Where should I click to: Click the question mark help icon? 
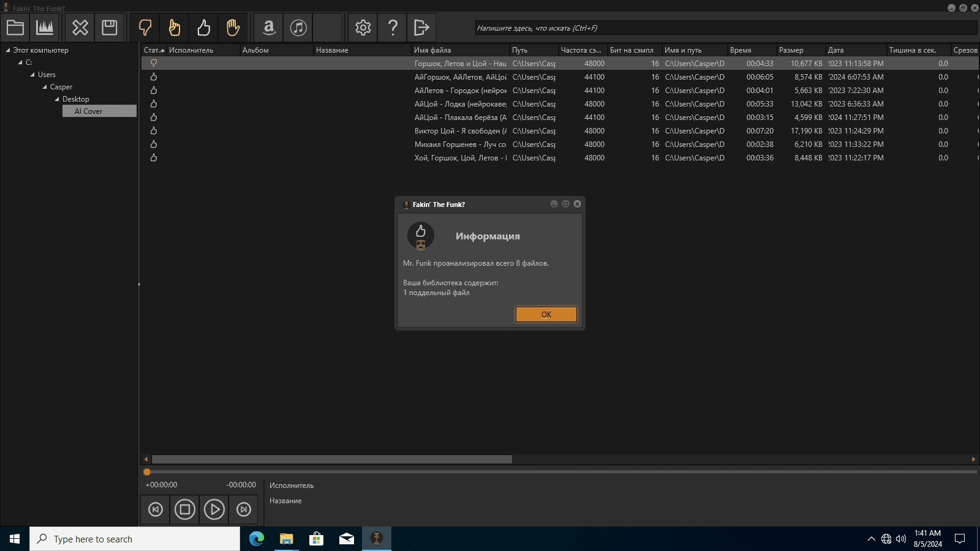click(393, 28)
